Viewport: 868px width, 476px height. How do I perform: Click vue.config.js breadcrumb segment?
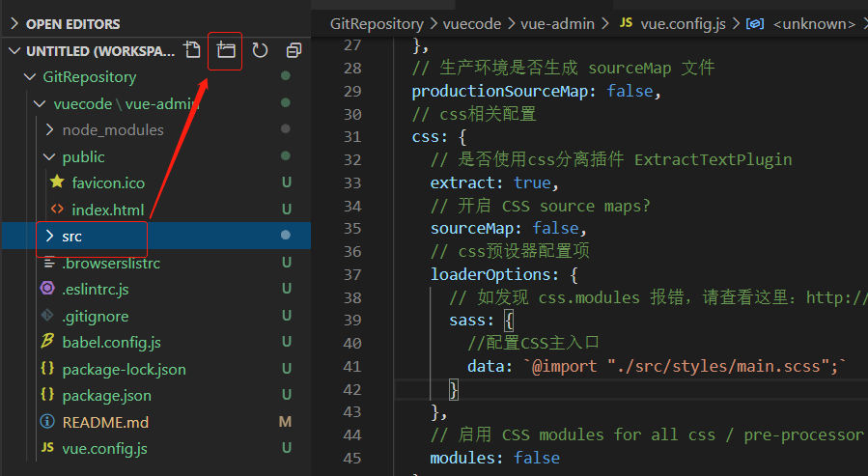[x=684, y=24]
